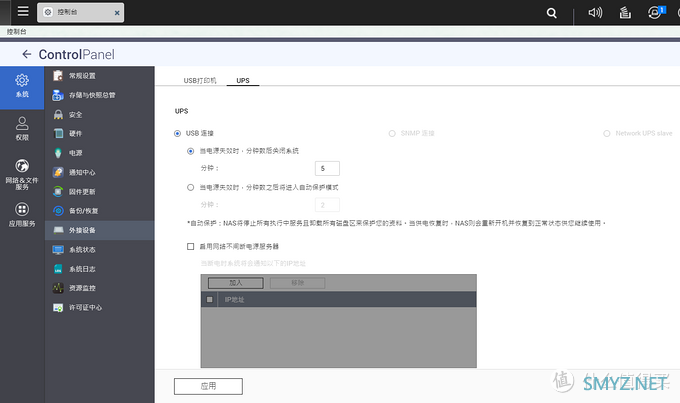Open 硬件 icon in sidebar
This screenshot has height=403, width=680.
click(58, 134)
